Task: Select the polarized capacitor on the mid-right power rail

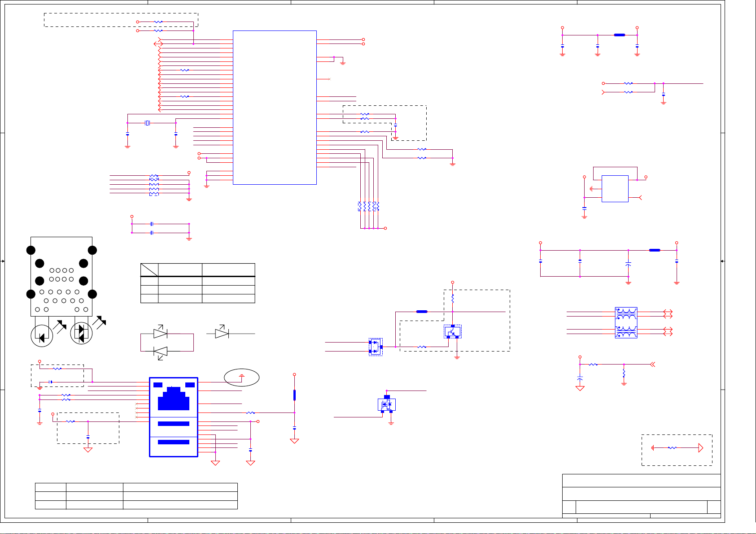Action: tap(629, 264)
